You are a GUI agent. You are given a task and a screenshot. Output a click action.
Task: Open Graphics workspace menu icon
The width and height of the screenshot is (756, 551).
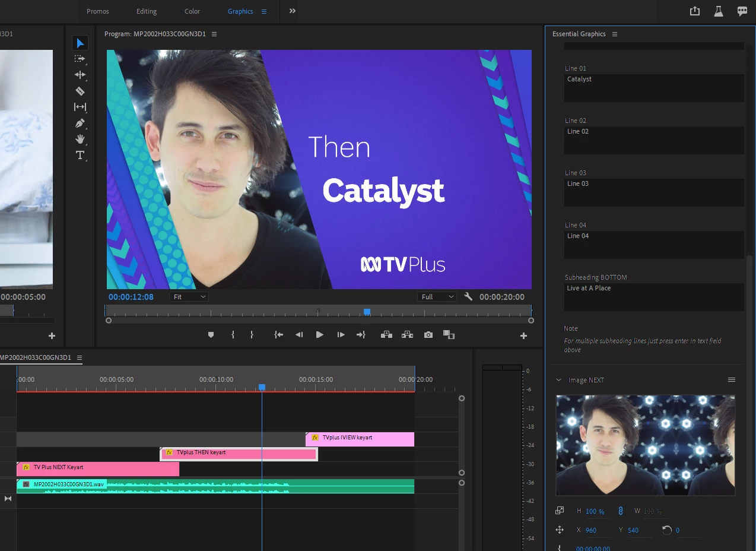coord(264,11)
